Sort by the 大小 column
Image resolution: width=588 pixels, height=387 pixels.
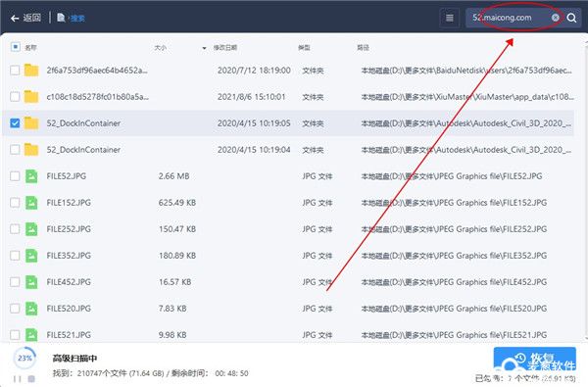tap(160, 48)
